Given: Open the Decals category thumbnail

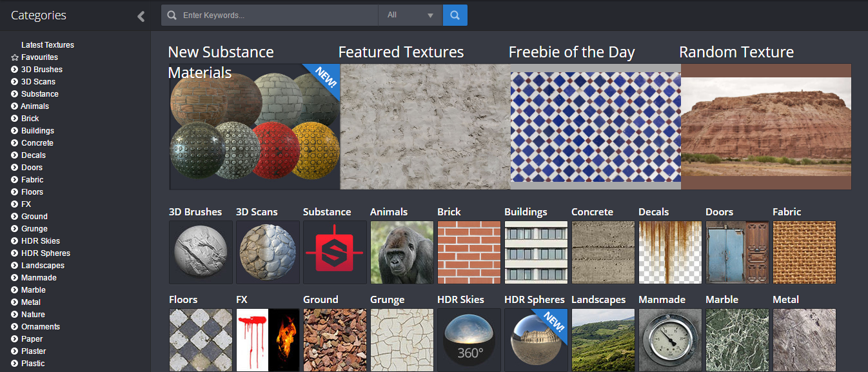Looking at the screenshot, I should pos(670,252).
